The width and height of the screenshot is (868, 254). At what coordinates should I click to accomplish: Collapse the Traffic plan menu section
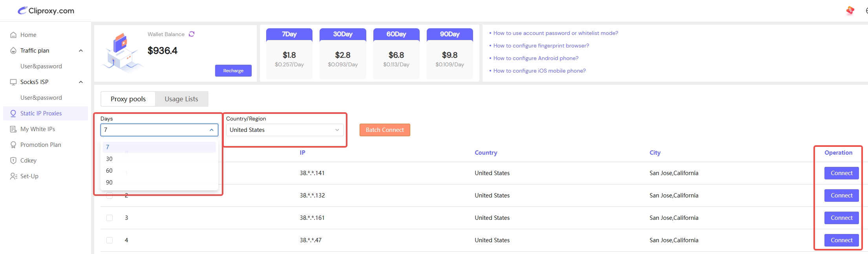81,51
